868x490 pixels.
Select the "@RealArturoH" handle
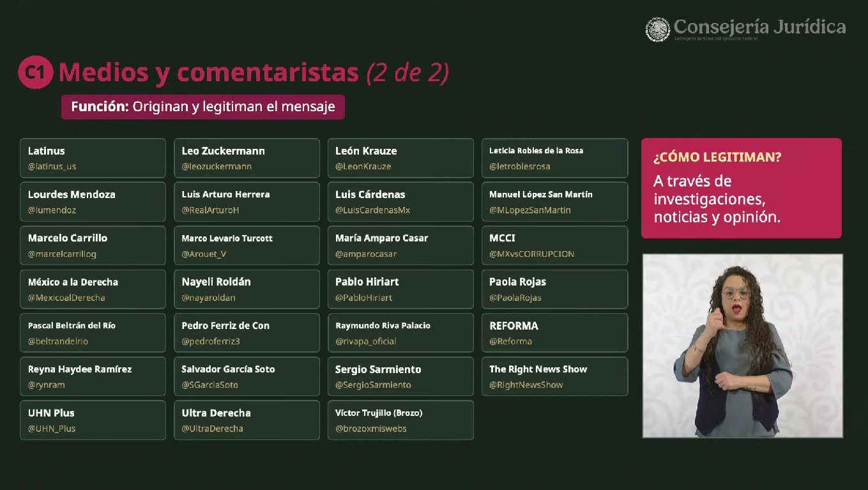click(x=211, y=210)
